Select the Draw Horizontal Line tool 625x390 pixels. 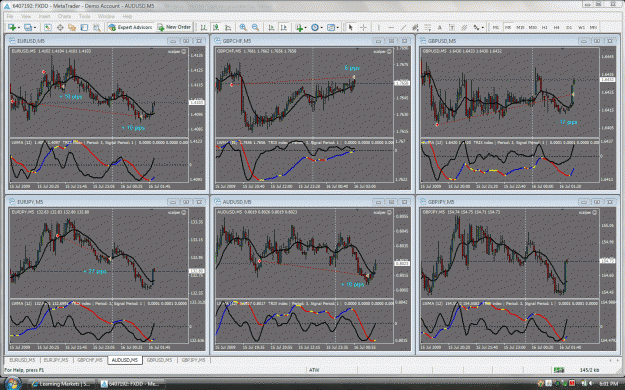coord(391,27)
